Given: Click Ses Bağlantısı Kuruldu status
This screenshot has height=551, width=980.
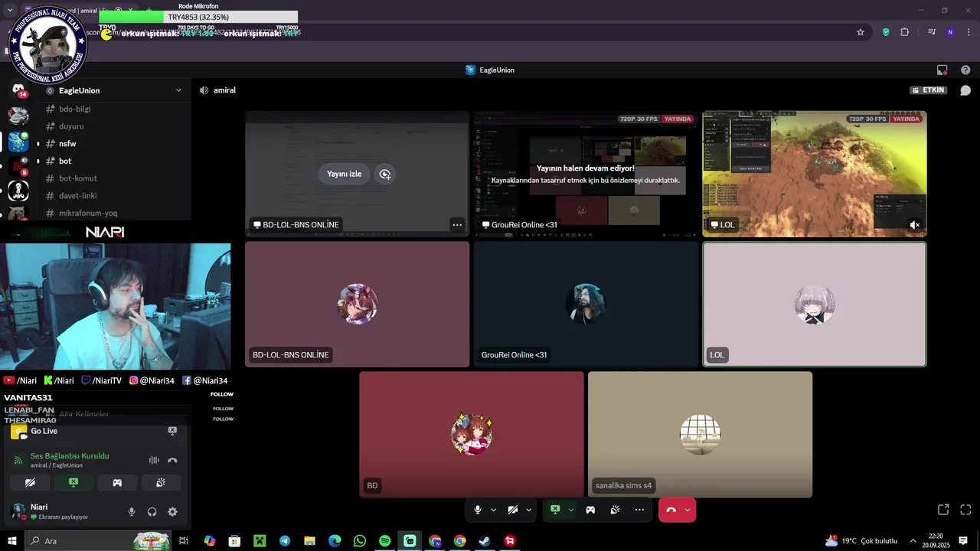Looking at the screenshot, I should [70, 456].
